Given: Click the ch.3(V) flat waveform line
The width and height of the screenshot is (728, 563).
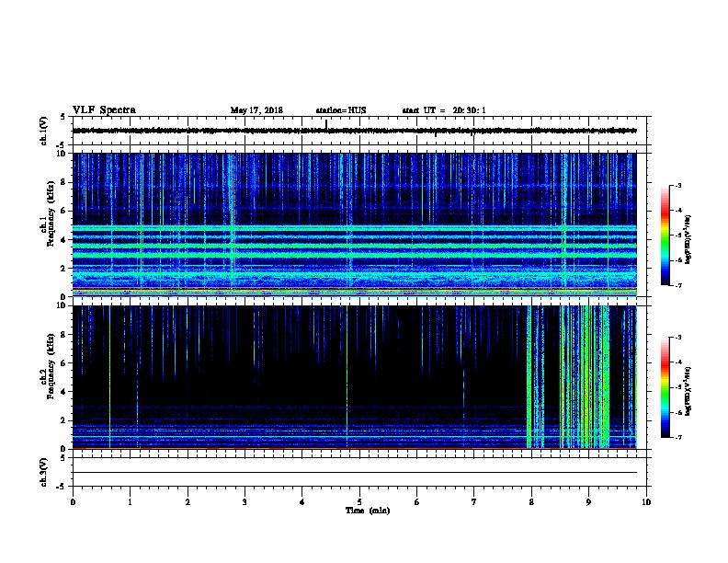Looking at the screenshot, I should 355,473.
